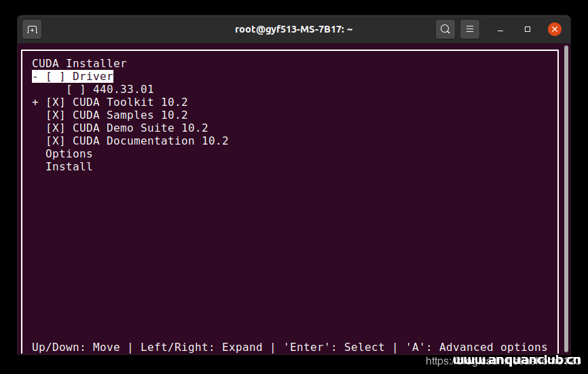Screen dimensions: 588x374
Task: Collapse the Driver entry minus sign
Action: pos(35,77)
